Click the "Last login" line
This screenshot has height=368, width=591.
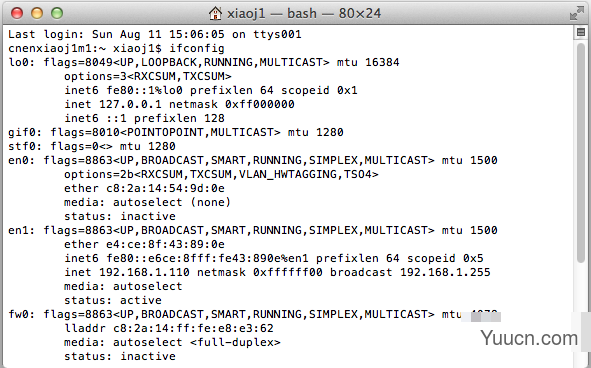pyautogui.click(x=155, y=34)
